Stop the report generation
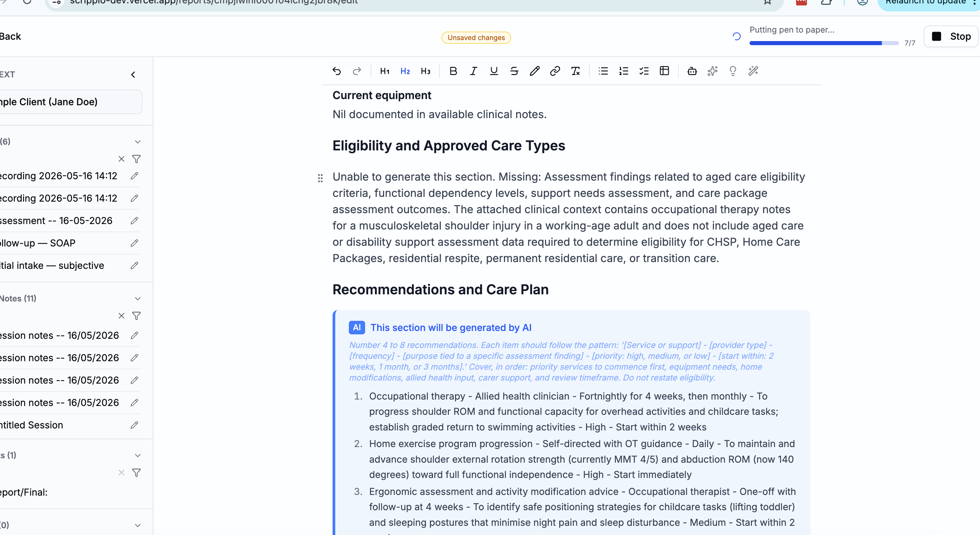 [951, 37]
